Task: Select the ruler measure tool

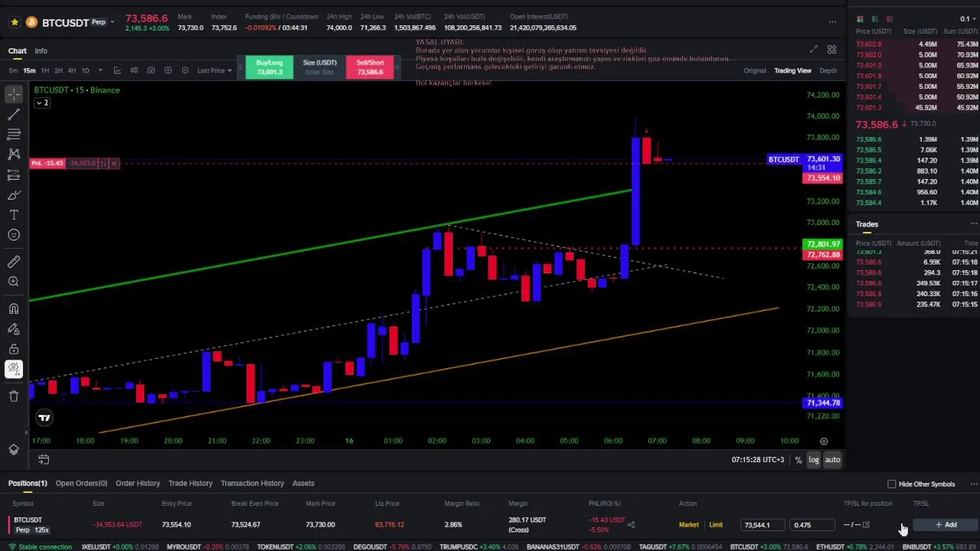Action: coord(14,262)
